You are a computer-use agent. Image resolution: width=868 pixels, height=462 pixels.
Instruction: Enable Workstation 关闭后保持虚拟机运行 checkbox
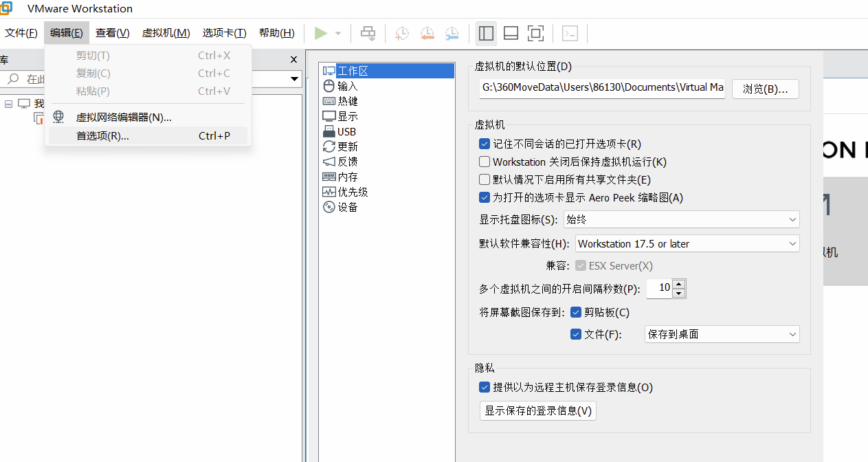point(485,162)
